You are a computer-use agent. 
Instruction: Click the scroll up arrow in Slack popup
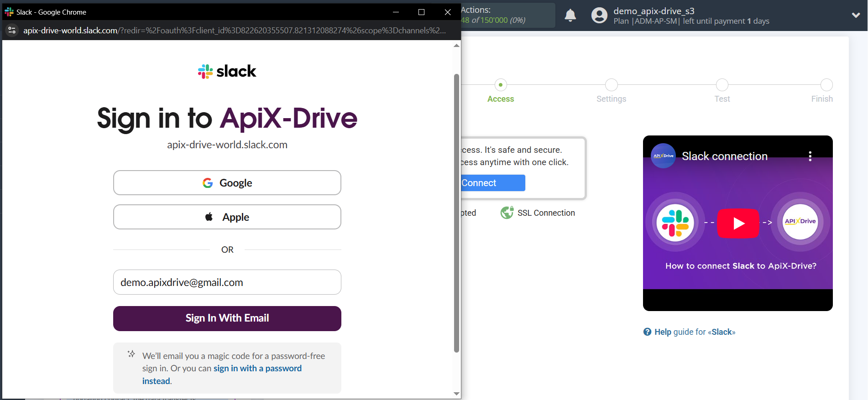(x=456, y=46)
